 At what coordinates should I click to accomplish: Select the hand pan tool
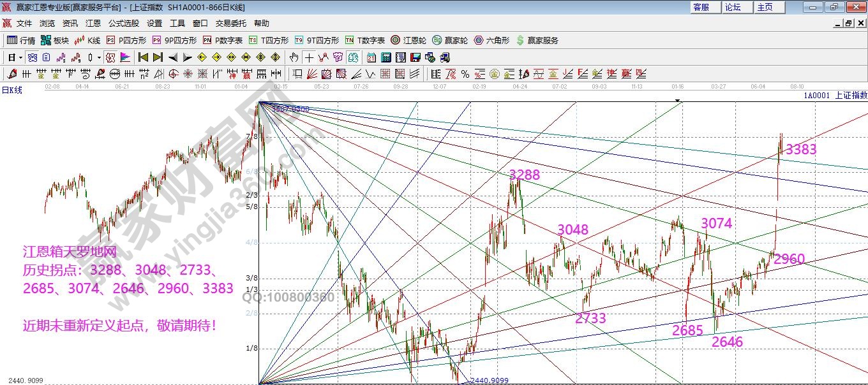tap(294, 57)
